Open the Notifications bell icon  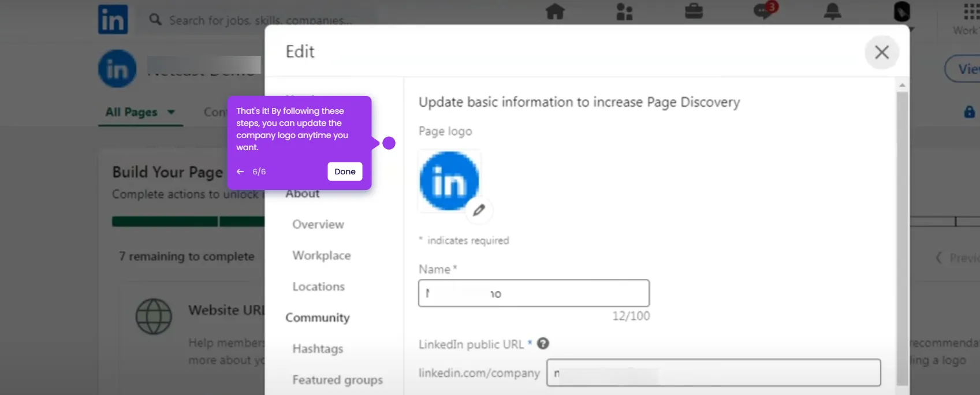(832, 11)
